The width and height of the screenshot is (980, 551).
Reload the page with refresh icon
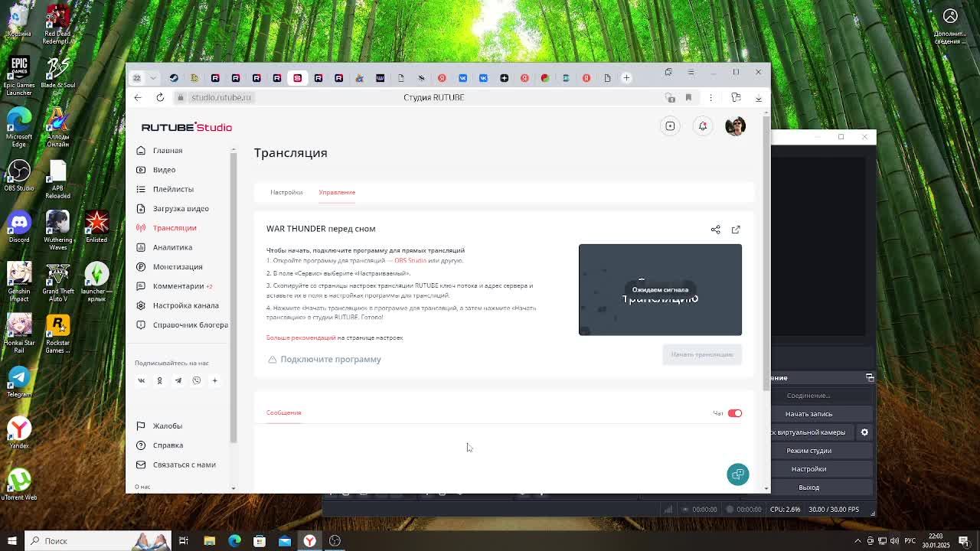(x=160, y=97)
